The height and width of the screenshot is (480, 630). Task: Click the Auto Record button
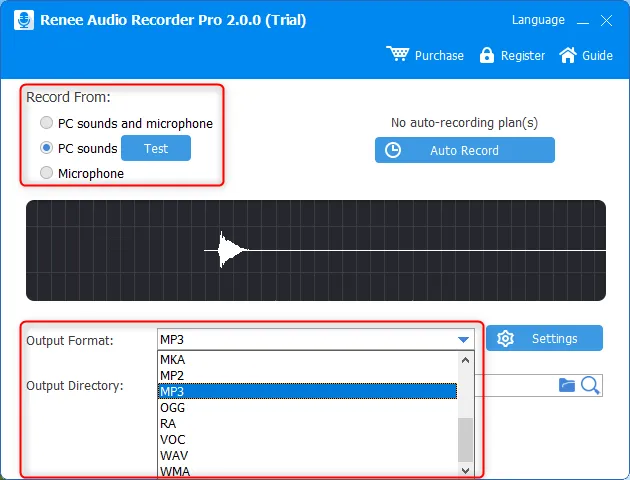pos(465,150)
